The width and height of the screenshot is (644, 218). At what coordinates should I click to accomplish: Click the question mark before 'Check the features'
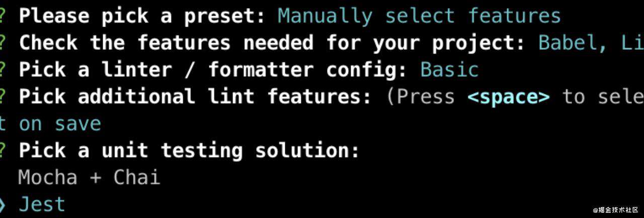point(3,43)
